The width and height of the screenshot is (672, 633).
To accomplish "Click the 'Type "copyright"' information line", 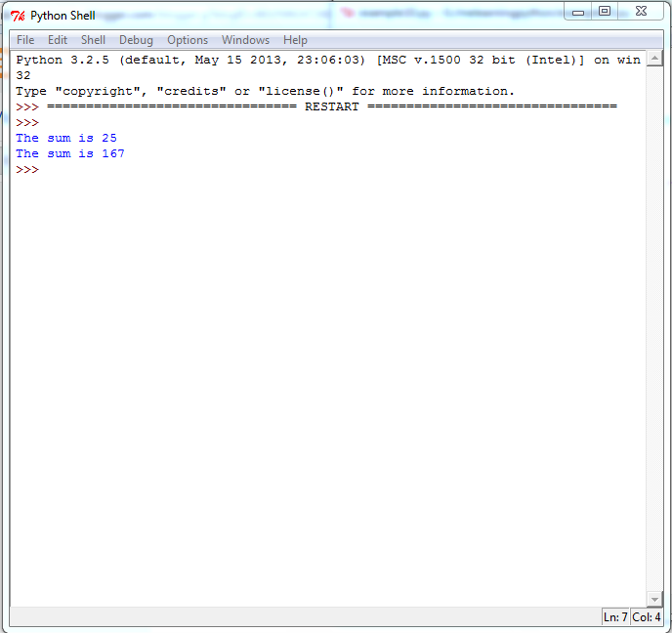I will (x=265, y=91).
